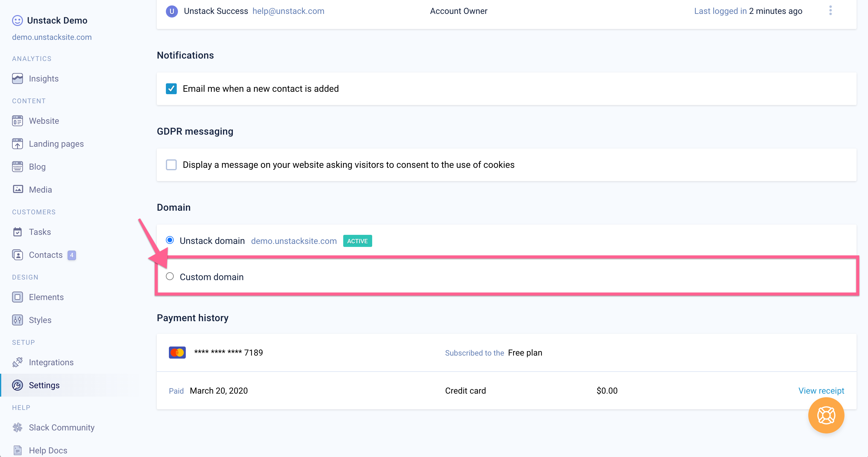Open Slack Community in the sidebar
This screenshot has width=868, height=457.
pyautogui.click(x=62, y=427)
